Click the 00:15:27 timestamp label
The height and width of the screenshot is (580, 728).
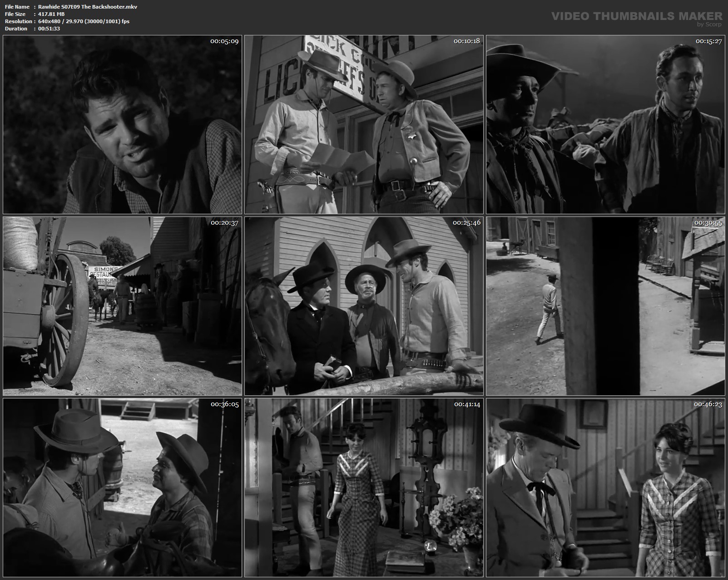coord(708,41)
